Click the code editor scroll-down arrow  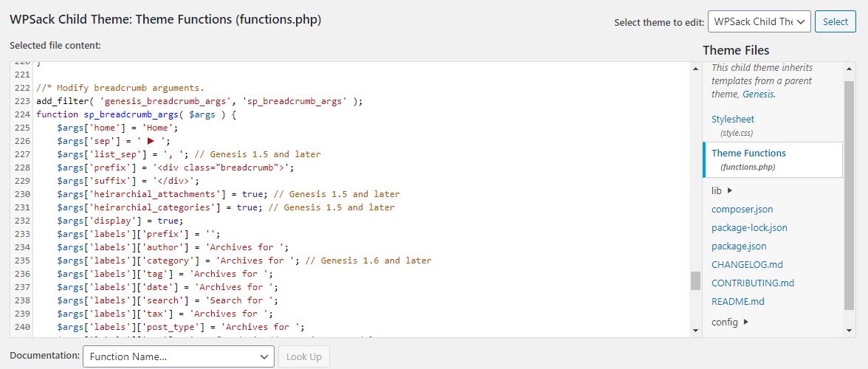695,331
